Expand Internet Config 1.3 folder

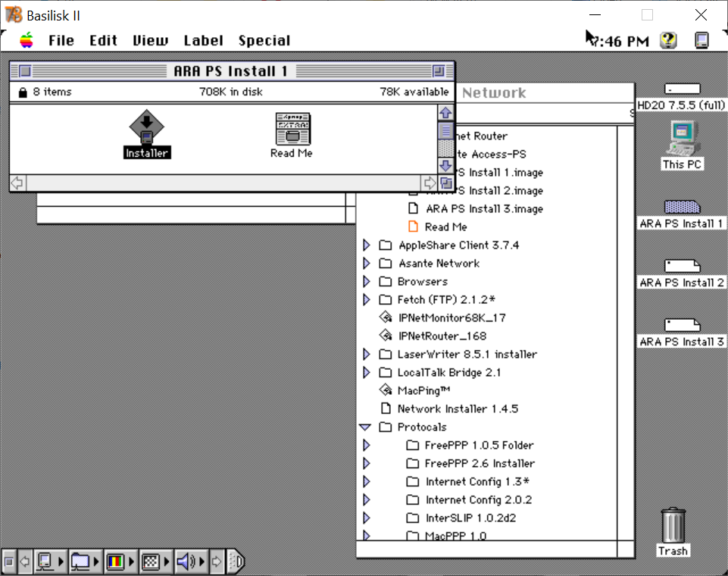[367, 481]
